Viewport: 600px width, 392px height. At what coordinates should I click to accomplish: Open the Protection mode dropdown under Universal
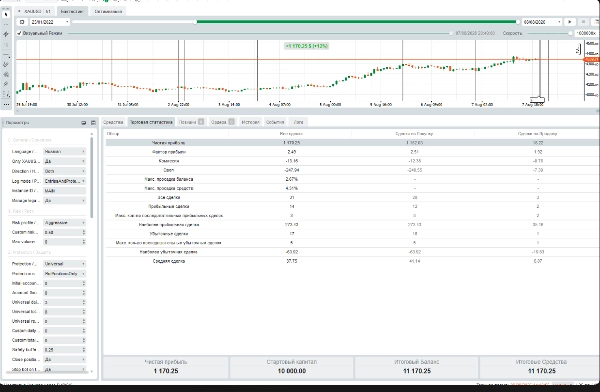[64, 274]
